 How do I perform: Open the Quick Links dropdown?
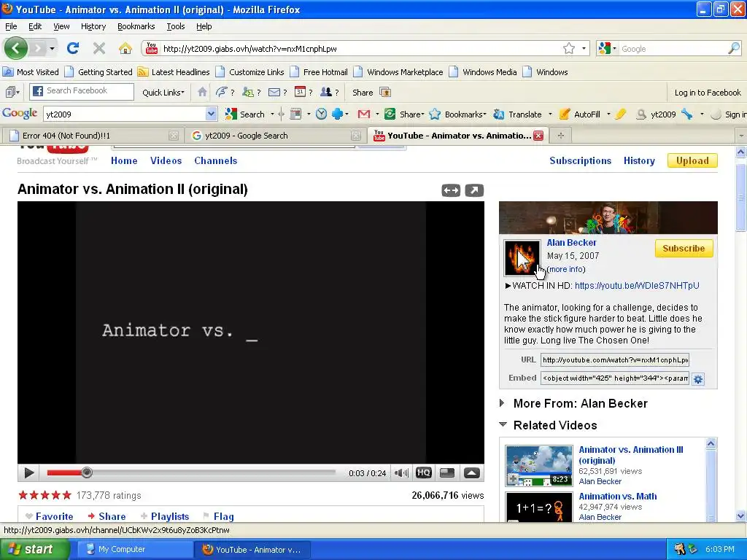click(163, 93)
